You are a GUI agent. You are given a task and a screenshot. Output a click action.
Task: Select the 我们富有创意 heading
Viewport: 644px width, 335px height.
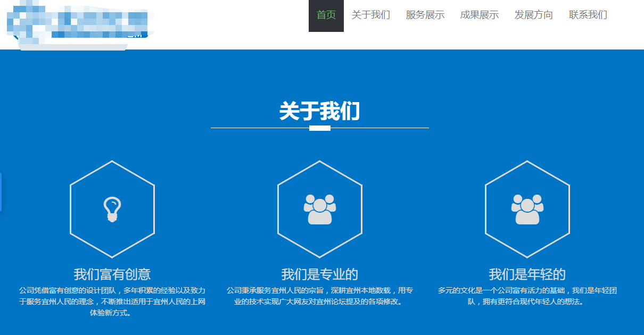[112, 274]
